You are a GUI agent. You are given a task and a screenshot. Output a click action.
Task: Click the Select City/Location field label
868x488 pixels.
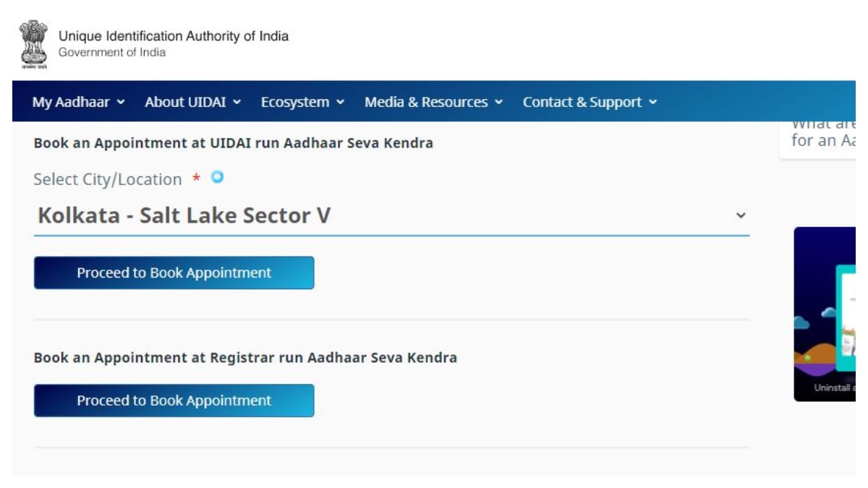[x=108, y=179]
